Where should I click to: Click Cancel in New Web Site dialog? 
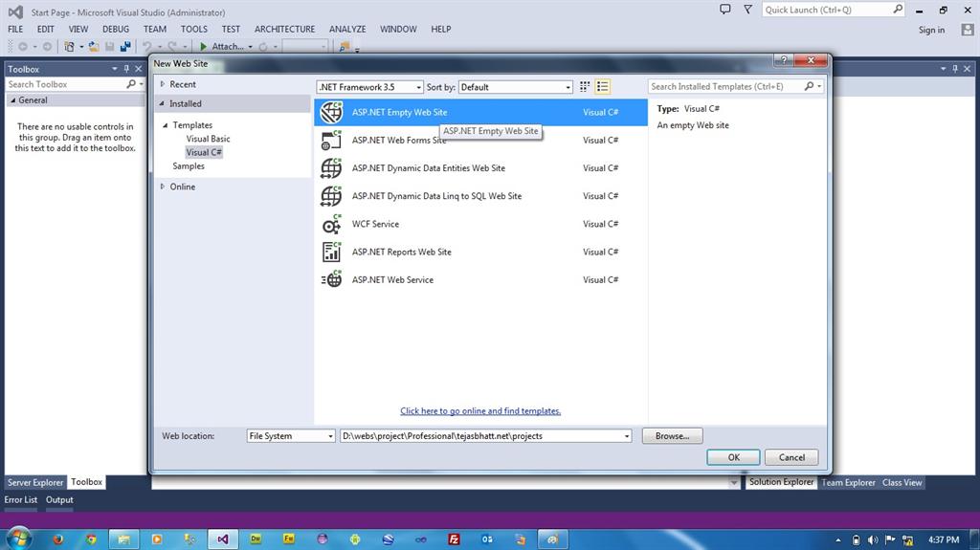(x=791, y=457)
